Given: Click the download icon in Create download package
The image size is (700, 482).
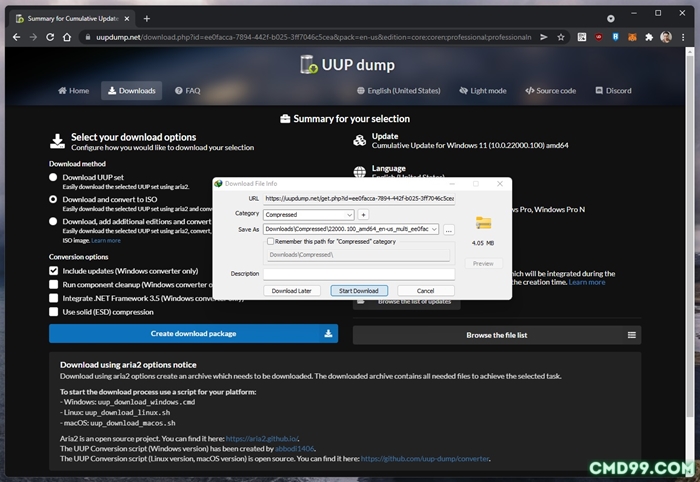Looking at the screenshot, I should (x=328, y=333).
